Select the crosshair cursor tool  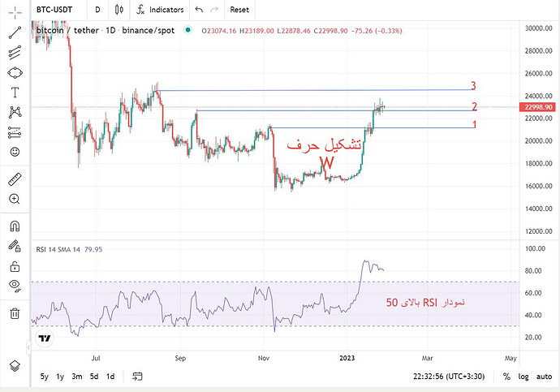point(15,11)
